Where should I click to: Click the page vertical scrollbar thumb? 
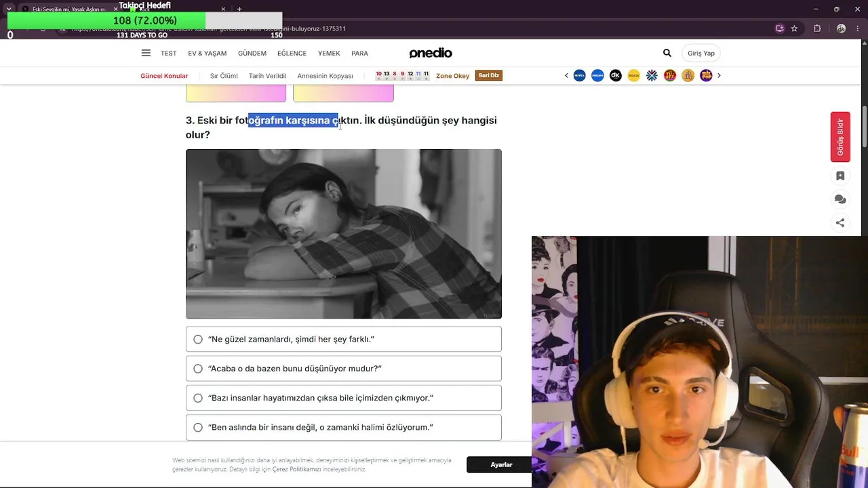864,125
